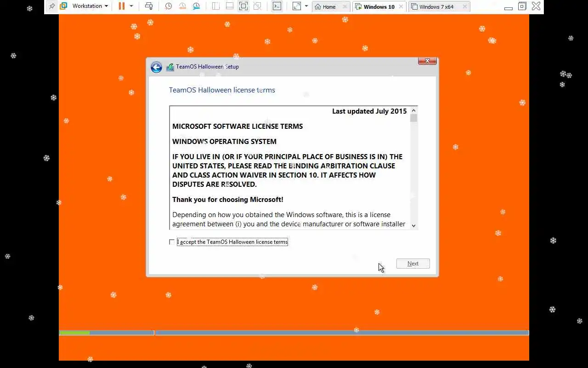The height and width of the screenshot is (368, 588).
Task: Click the license text scroll down arrow
Action: pyautogui.click(x=413, y=225)
